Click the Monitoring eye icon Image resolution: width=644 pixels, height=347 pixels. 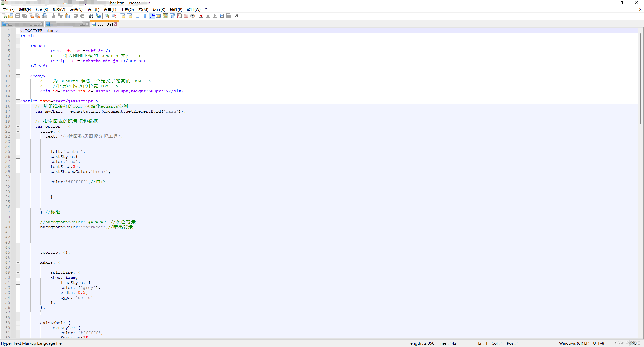point(193,16)
